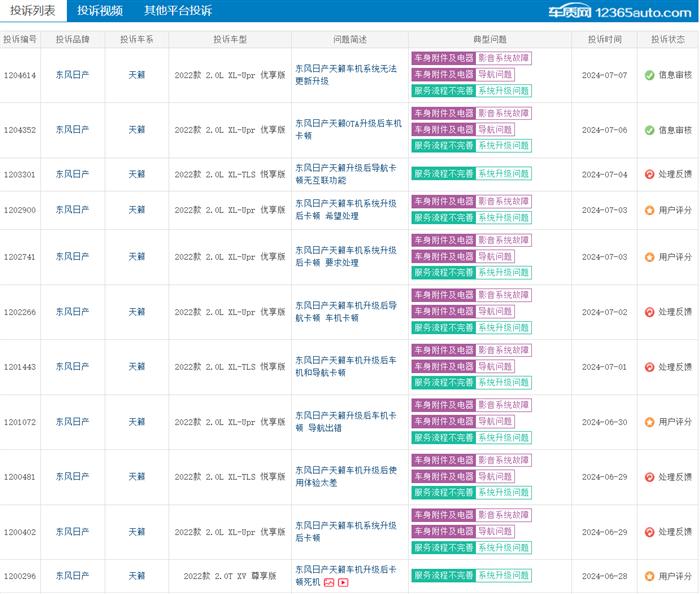The width and height of the screenshot is (700, 594).
Task: Click the 投诉车系 column header
Action: 137,39
